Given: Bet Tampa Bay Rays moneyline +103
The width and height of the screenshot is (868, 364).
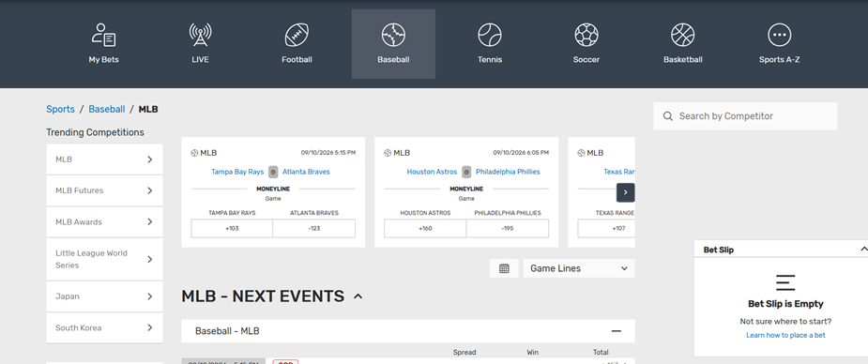Looking at the screenshot, I should pyautogui.click(x=232, y=229).
